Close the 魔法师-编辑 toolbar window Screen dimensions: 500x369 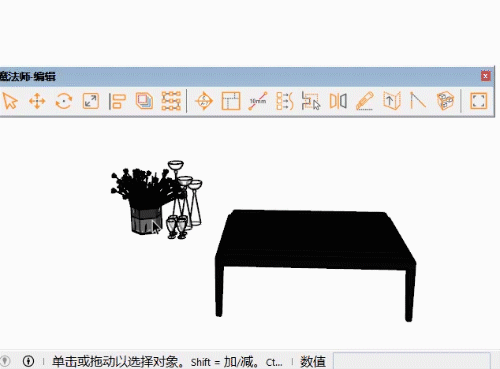point(485,76)
